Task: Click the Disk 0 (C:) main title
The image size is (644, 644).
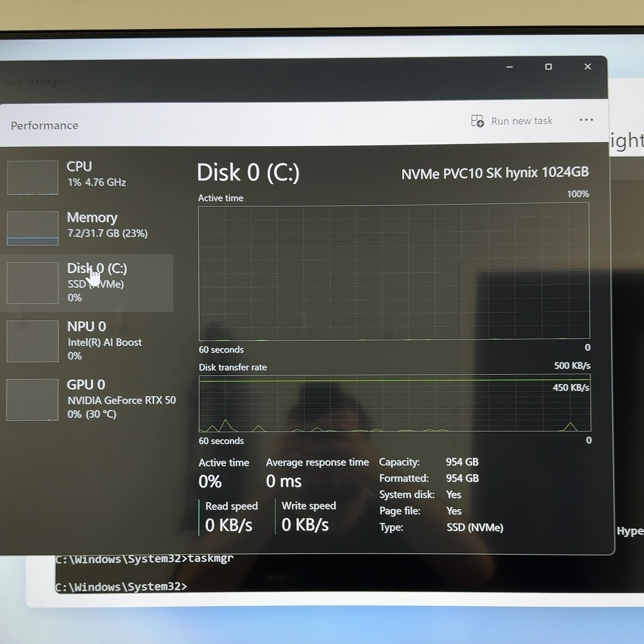Action: [x=248, y=173]
